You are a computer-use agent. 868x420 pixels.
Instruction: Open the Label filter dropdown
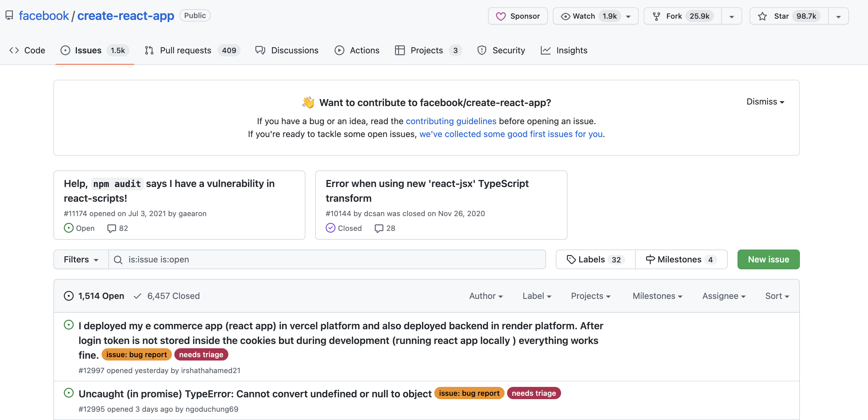click(x=537, y=296)
